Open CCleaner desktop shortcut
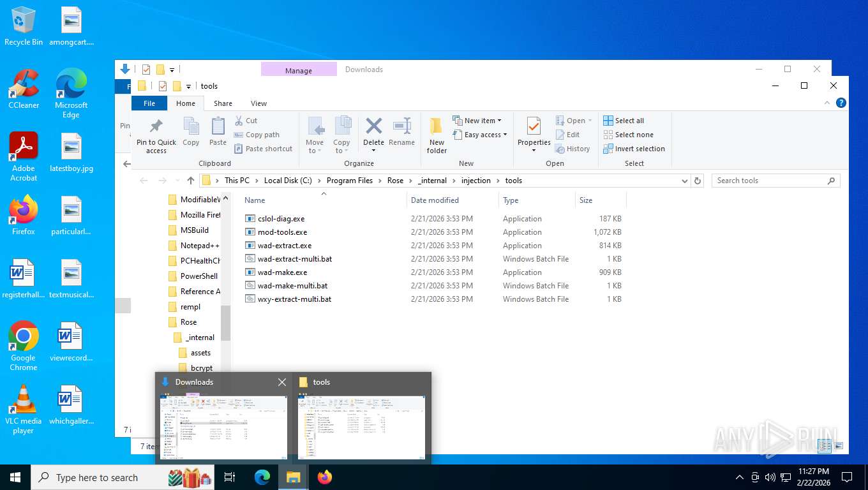Screen dimensions: 868x490 click(24, 89)
